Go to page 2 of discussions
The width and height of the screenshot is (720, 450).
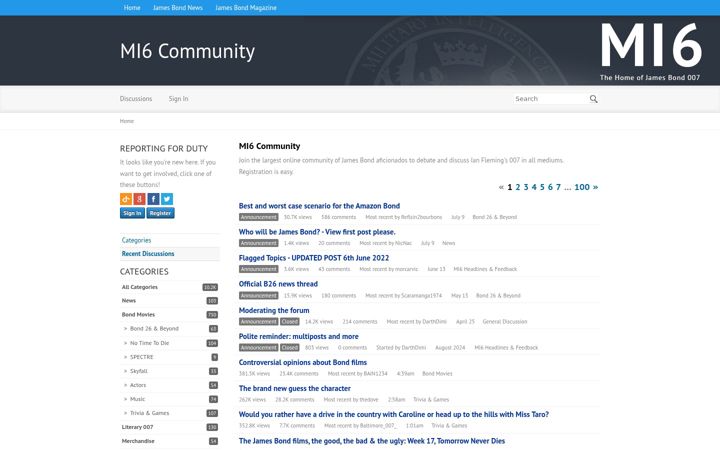(x=518, y=187)
